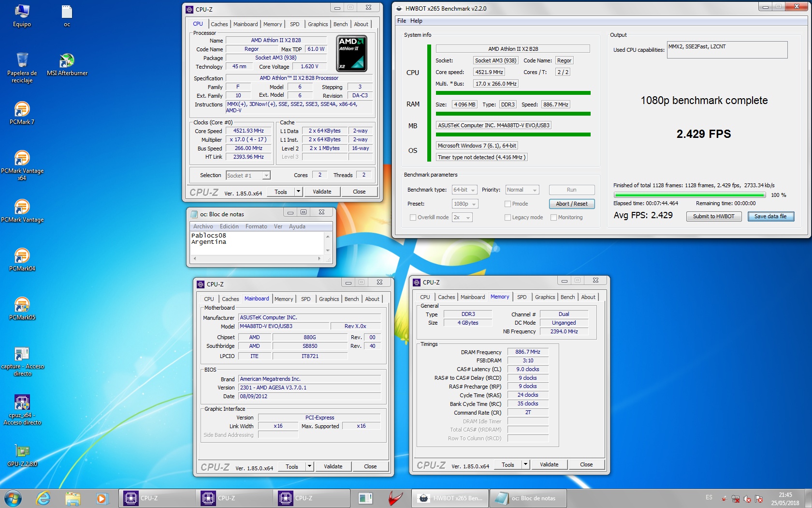This screenshot has height=508, width=812.
Task: Click the Used CPU capabilities text field
Action: (727, 50)
